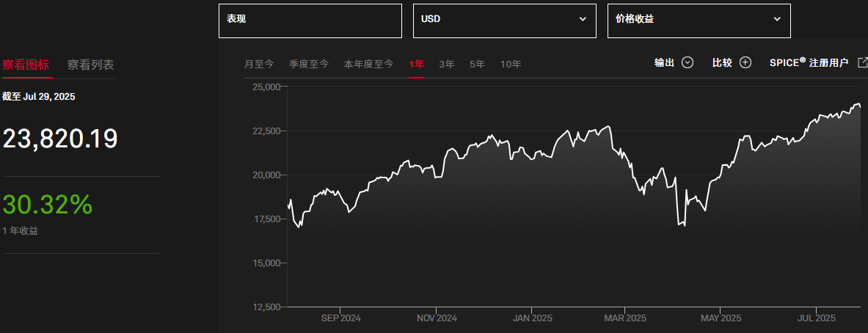The width and height of the screenshot is (868, 333).
Task: Click the 1 年收益 label
Action: tap(21, 231)
